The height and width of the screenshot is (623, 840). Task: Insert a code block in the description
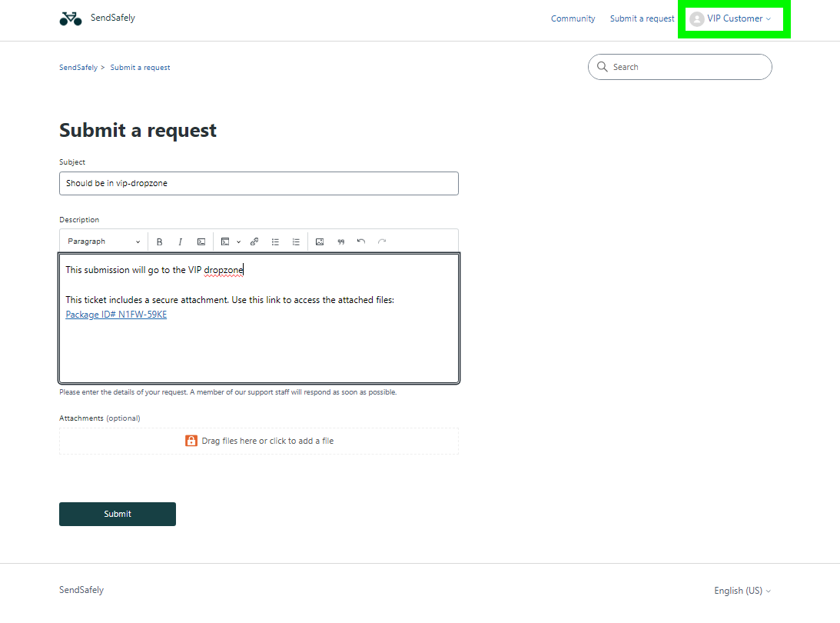(x=225, y=242)
